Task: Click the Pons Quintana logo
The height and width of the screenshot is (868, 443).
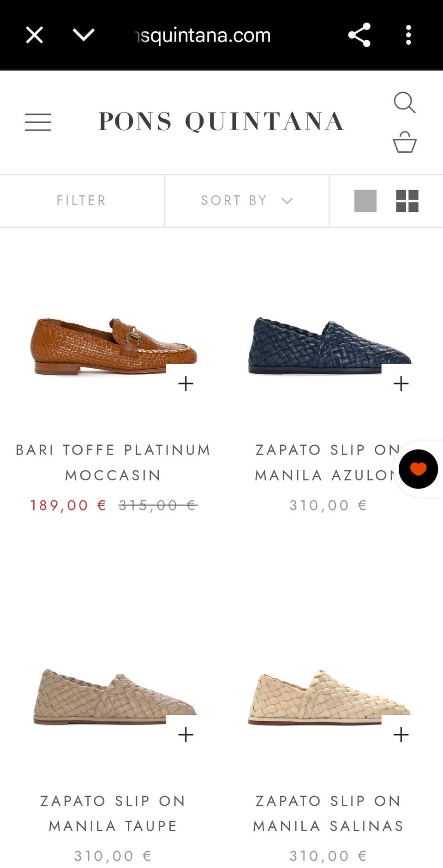Action: [221, 122]
